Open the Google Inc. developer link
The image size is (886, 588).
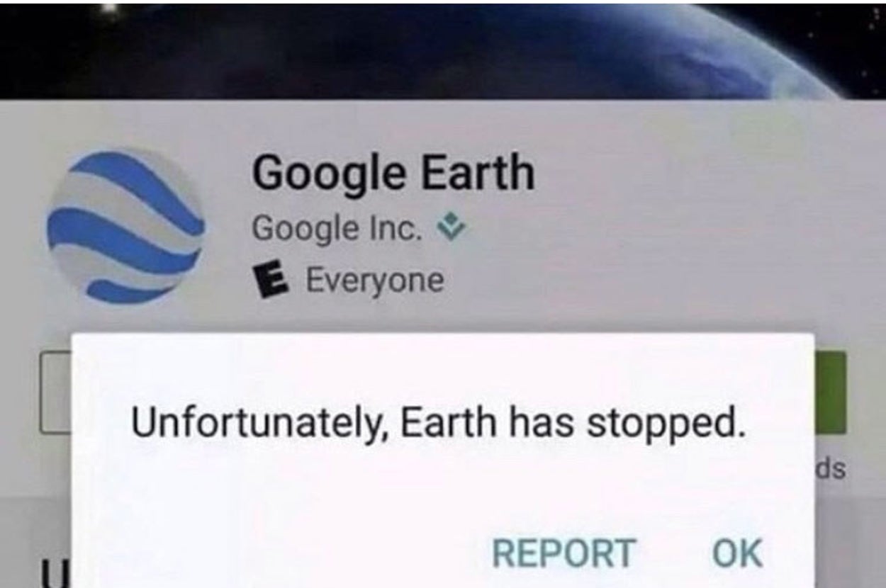337,228
